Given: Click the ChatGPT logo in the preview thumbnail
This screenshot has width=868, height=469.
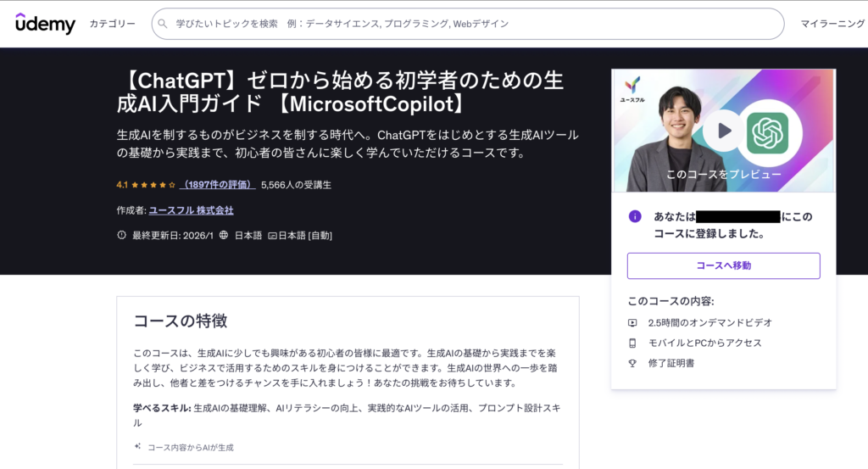Looking at the screenshot, I should pyautogui.click(x=767, y=132).
